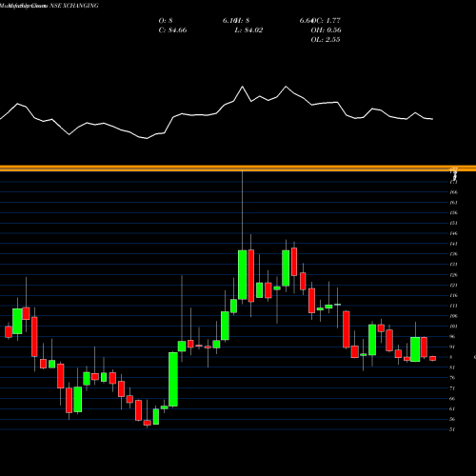Click the 91 price axis label
The image size is (476, 476).
click(x=453, y=347)
